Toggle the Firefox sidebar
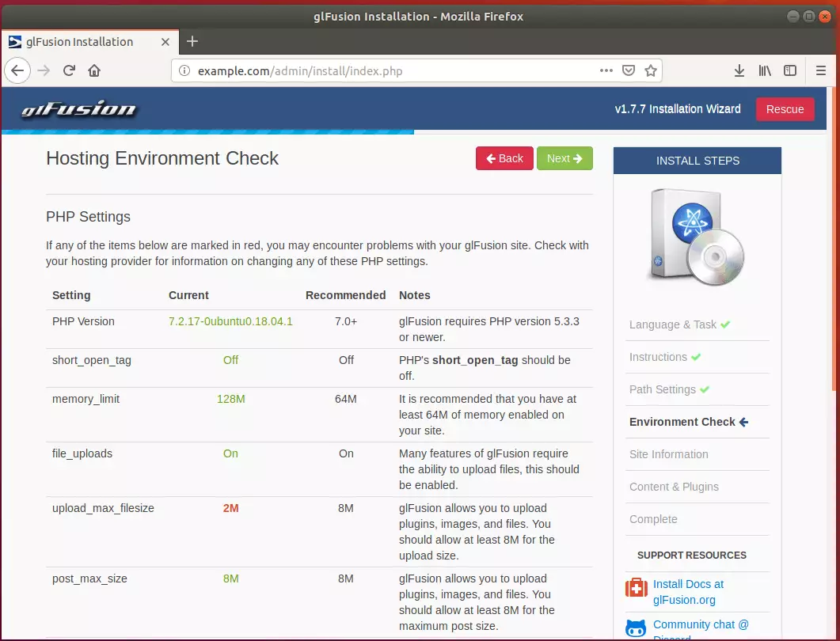 (790, 70)
